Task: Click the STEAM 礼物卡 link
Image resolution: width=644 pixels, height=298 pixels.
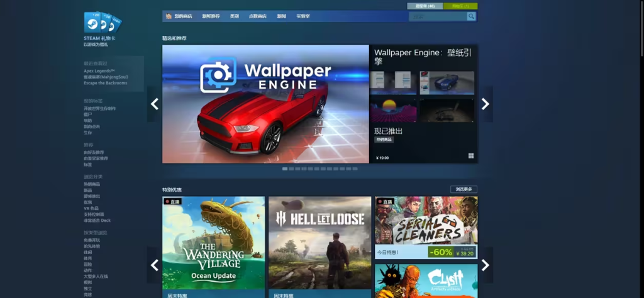Action: [99, 38]
